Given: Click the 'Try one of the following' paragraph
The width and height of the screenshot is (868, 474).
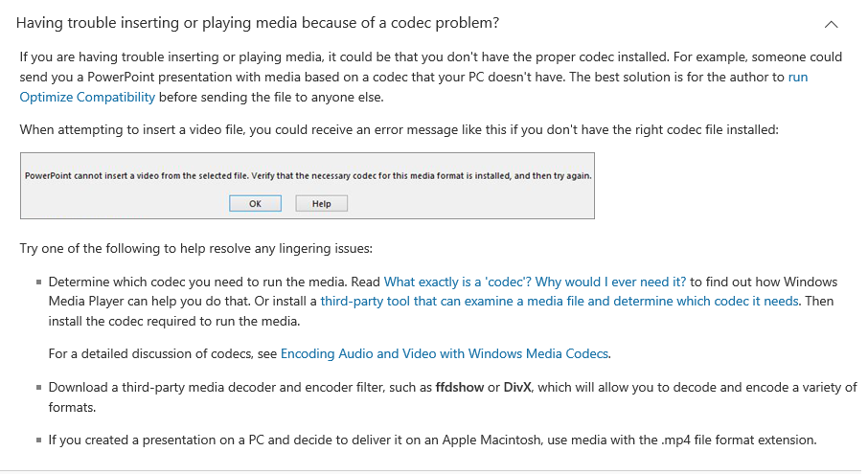Looking at the screenshot, I should point(196,248).
